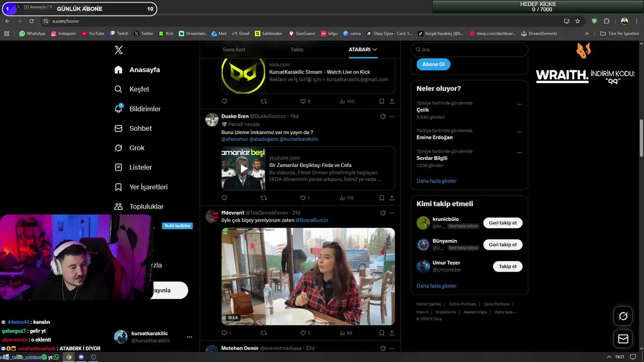Open Twitch bookmark in bookmarks bar
Viewport: 644px width, 362px height.
point(119,34)
